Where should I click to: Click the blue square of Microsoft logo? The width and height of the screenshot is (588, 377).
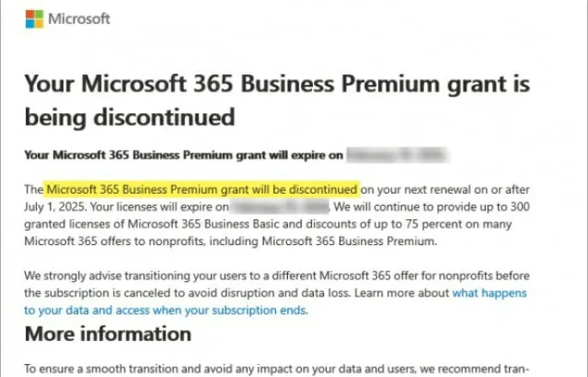pos(30,24)
